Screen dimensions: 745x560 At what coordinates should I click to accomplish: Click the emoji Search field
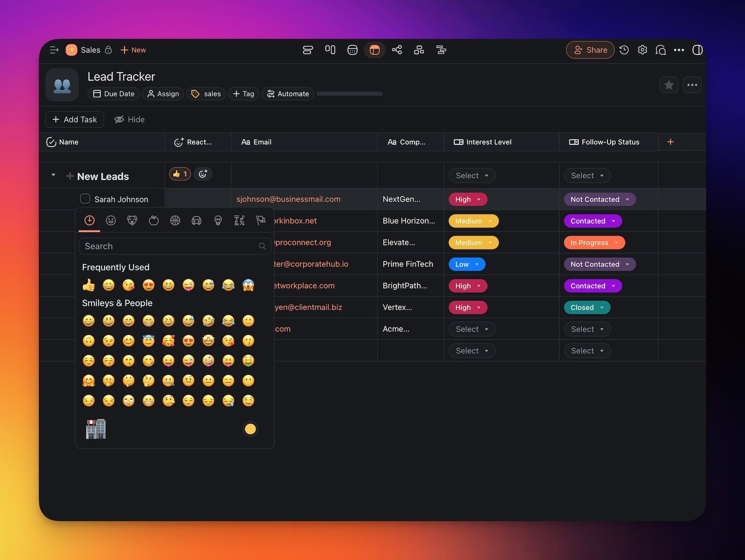click(x=170, y=246)
